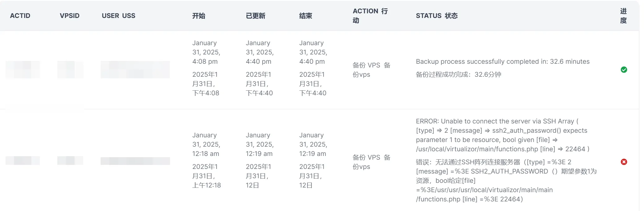Select the SSH connection error message text
The width and height of the screenshot is (644, 211).
pos(503,135)
